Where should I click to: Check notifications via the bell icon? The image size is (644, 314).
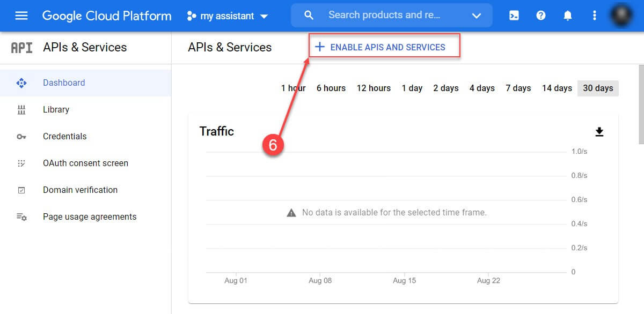click(567, 15)
